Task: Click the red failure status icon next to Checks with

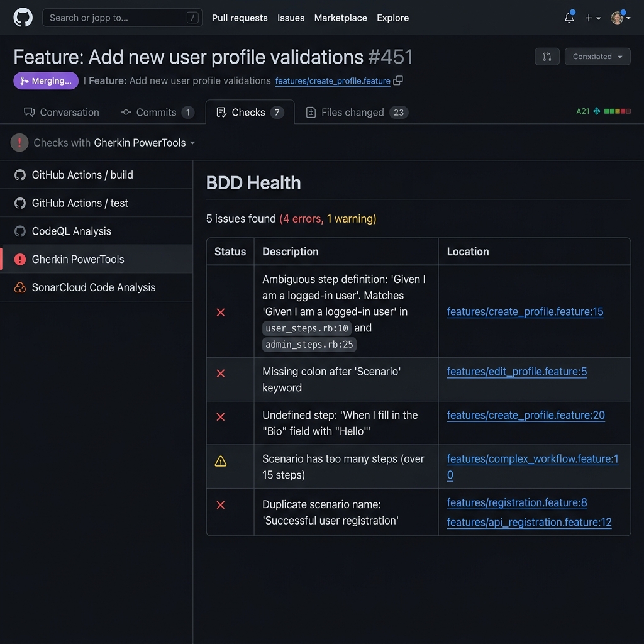Action: tap(19, 143)
